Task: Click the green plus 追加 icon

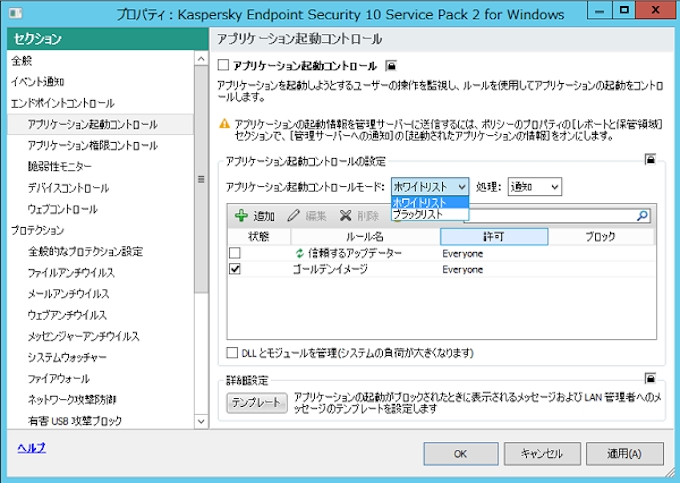Action: click(x=241, y=215)
